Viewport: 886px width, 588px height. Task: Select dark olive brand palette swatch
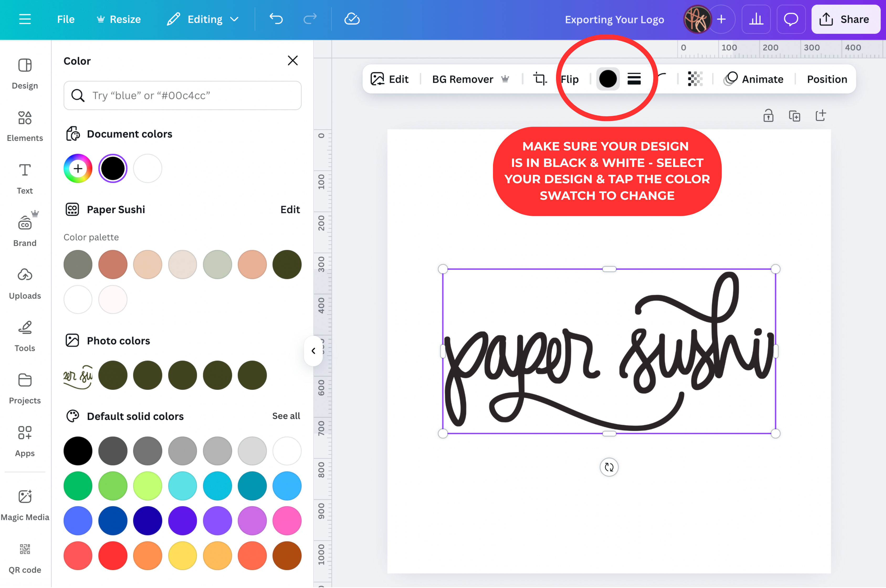(x=287, y=264)
